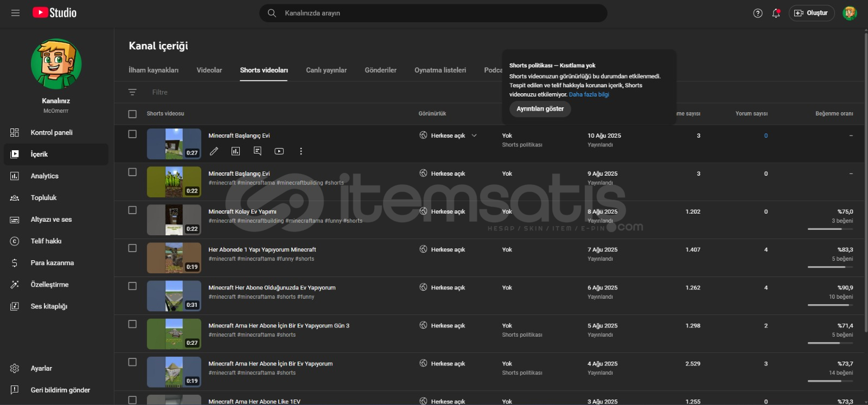Select checkbox for Minecraft Kolay Ev Yapımı

(132, 210)
